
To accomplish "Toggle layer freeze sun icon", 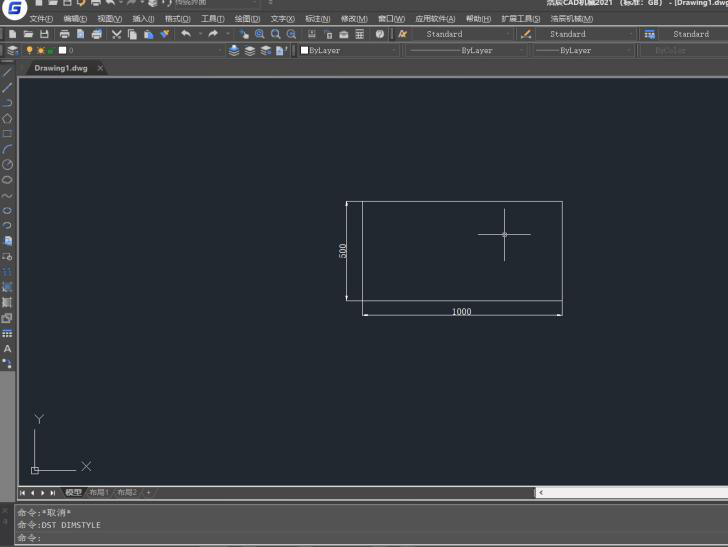I will pos(40,50).
